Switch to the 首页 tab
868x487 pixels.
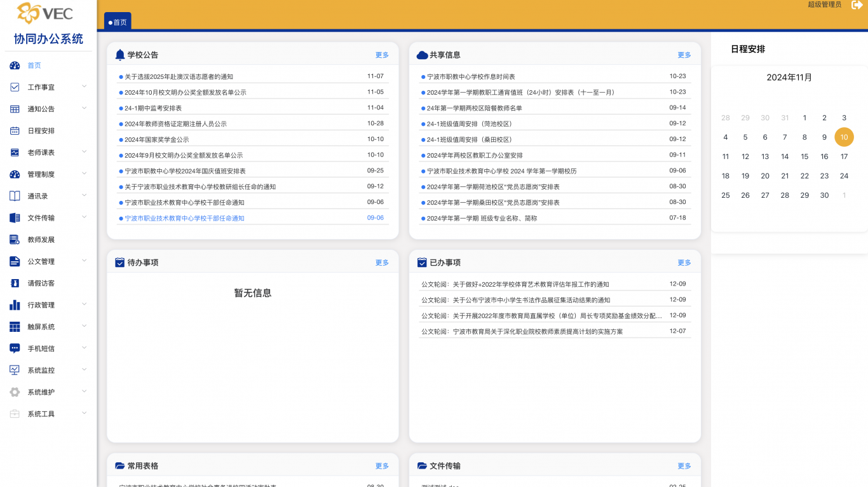tap(118, 22)
